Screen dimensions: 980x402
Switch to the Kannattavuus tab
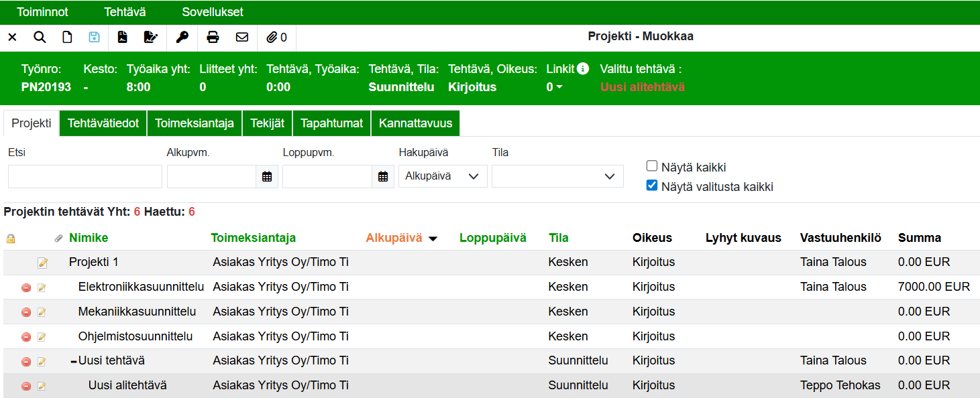point(415,123)
